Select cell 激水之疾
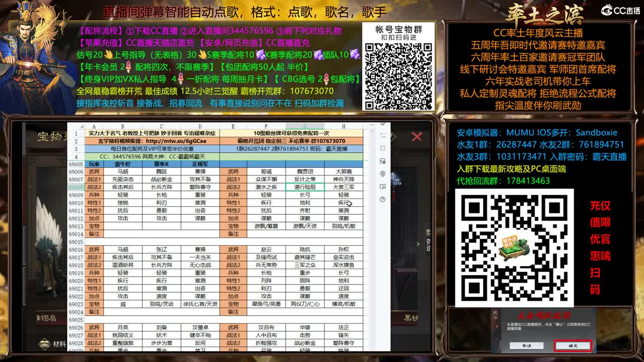Image resolution: width=644 pixels, height=362 pixels. (266, 187)
